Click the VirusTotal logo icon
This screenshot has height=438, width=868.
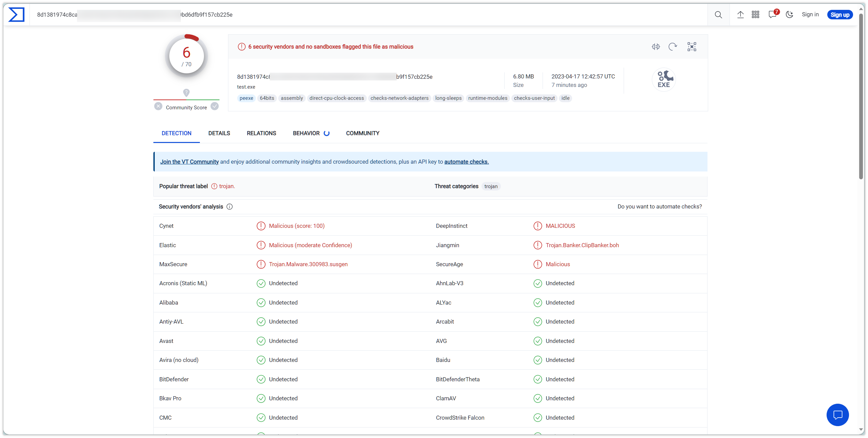point(16,15)
